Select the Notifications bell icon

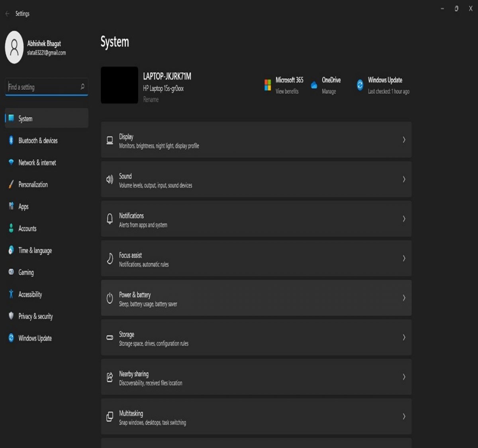pos(110,219)
